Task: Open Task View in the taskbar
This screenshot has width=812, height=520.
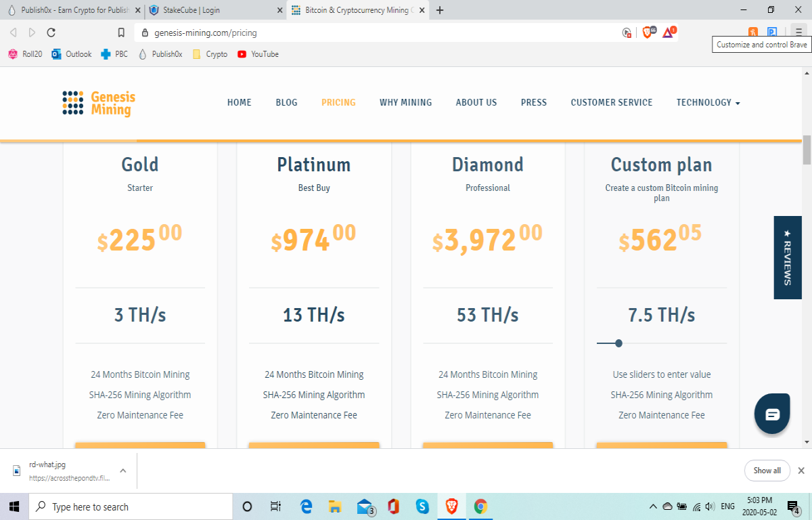Action: coord(275,506)
